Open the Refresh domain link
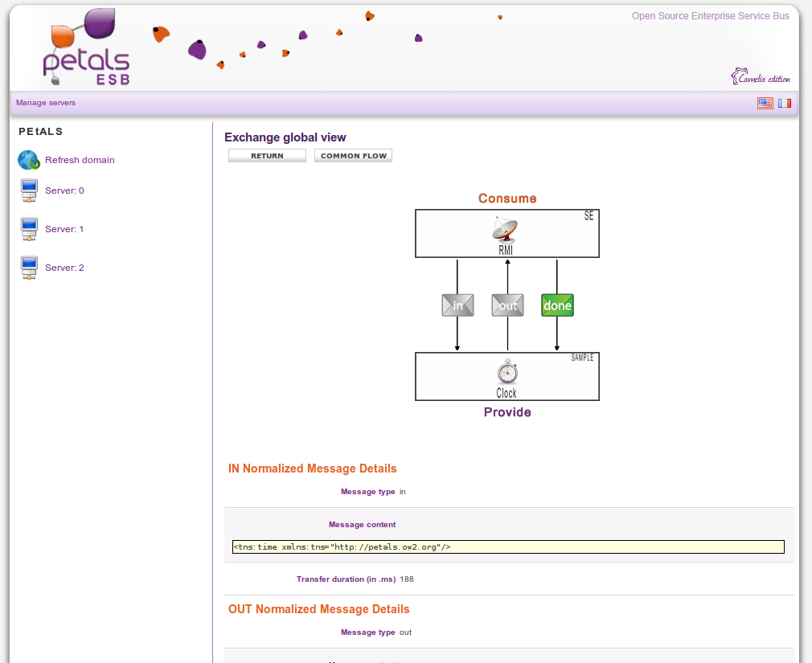The width and height of the screenshot is (812, 663). 80,160
